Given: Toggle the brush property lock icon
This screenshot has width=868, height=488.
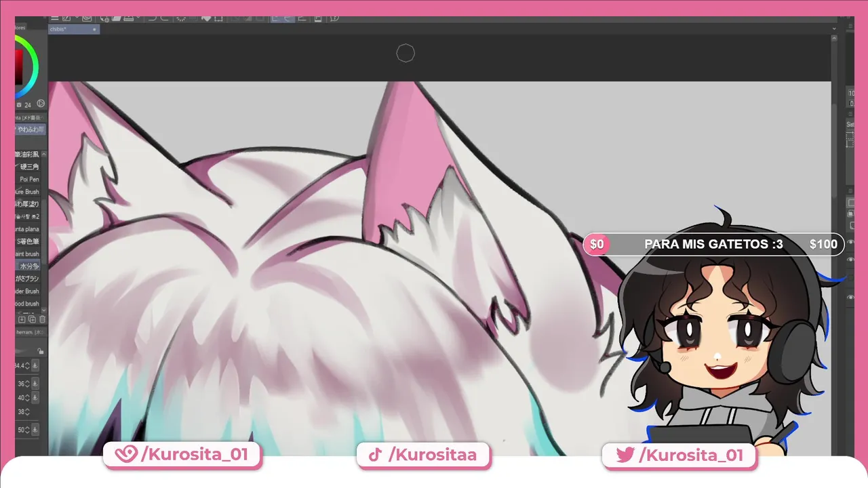Looking at the screenshot, I should tap(41, 351).
